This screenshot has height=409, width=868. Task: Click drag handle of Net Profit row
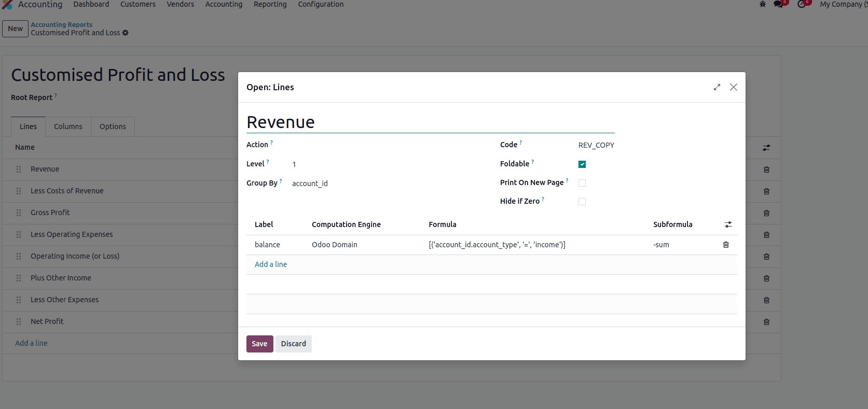(x=19, y=322)
